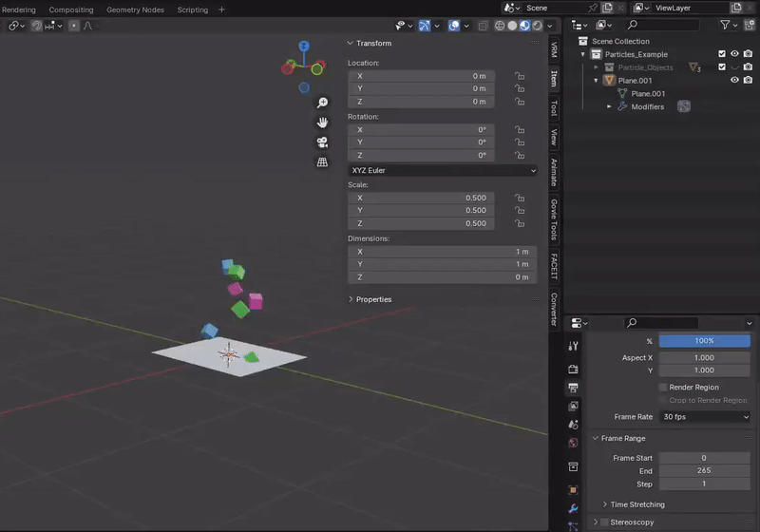Click the zoom viewport magnifier icon
Screen dimensions: 760x532
click(x=323, y=103)
